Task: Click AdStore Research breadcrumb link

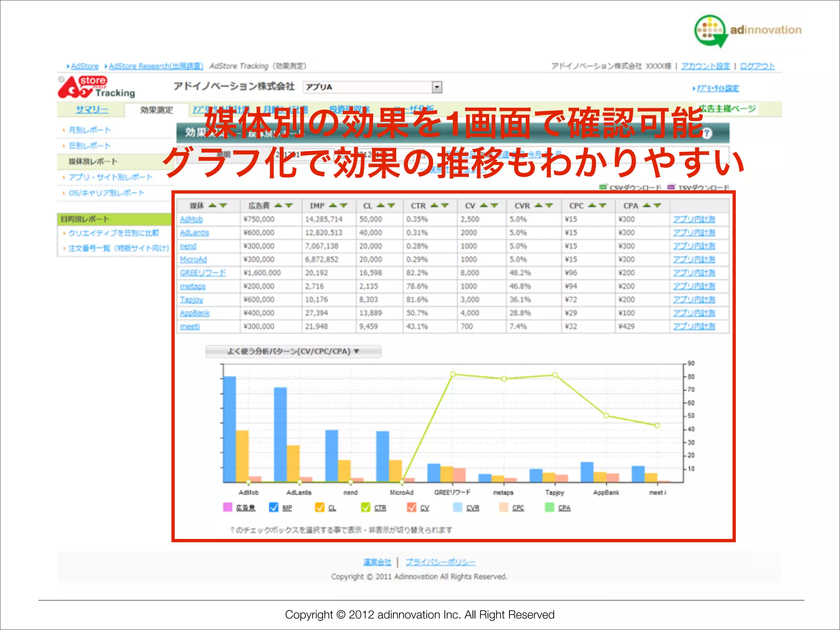Action: [x=156, y=66]
